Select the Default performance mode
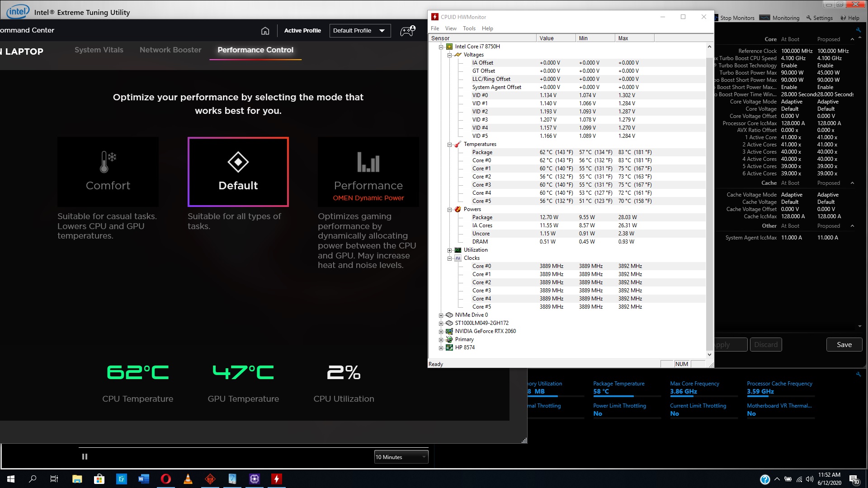This screenshot has width=868, height=488. pyautogui.click(x=238, y=172)
